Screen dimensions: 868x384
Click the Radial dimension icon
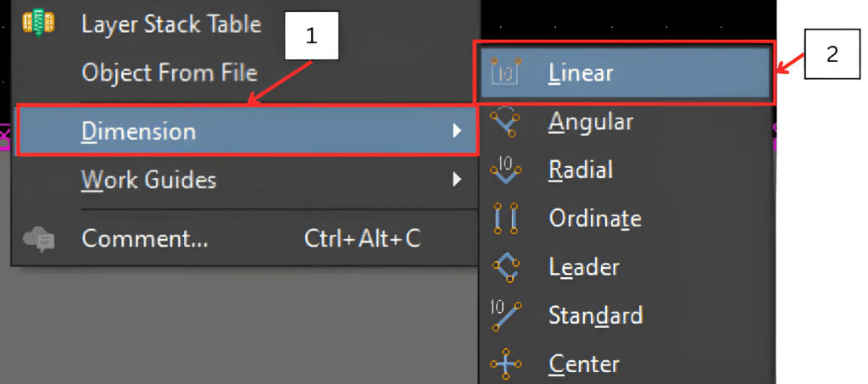(505, 170)
